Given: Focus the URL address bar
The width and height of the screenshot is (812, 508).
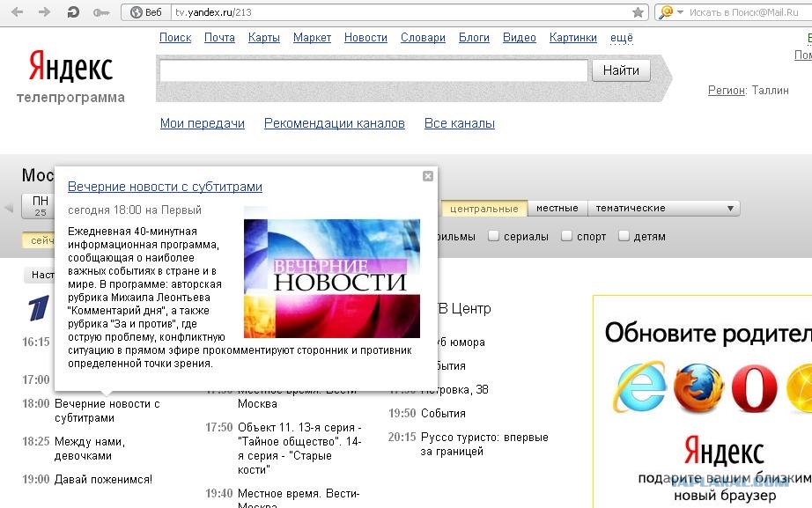Looking at the screenshot, I should click(x=399, y=12).
